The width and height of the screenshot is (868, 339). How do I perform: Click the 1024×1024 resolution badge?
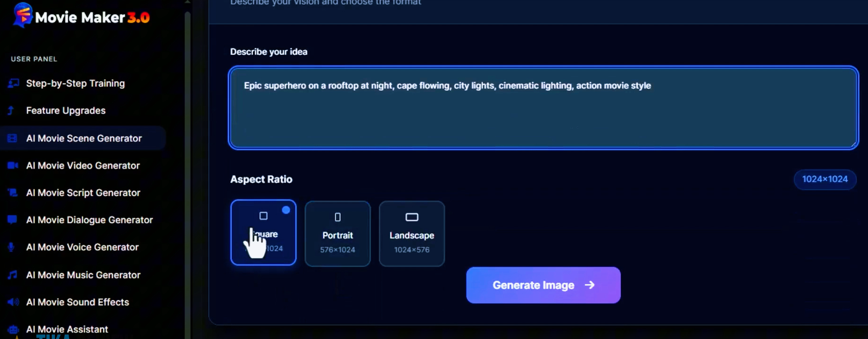[825, 179]
